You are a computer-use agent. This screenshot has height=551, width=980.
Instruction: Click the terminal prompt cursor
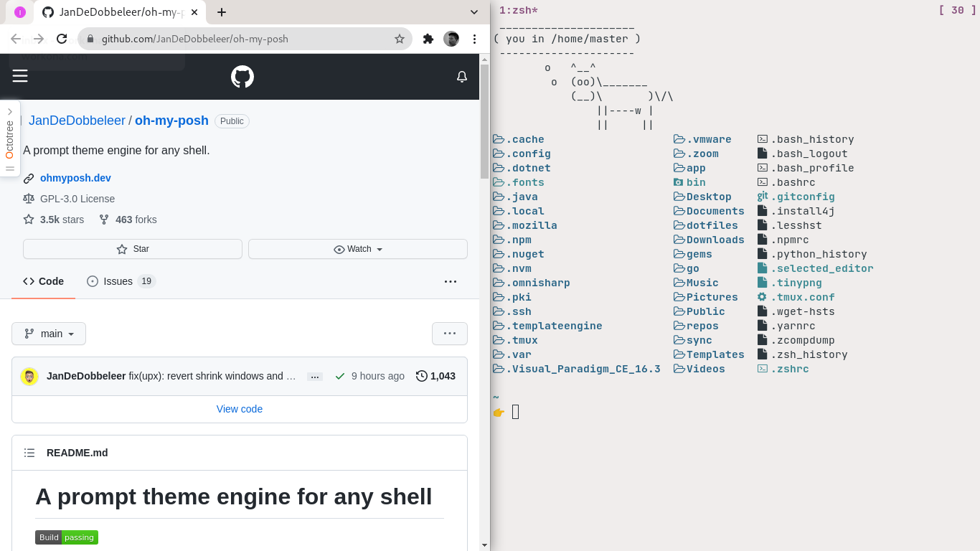pos(516,412)
